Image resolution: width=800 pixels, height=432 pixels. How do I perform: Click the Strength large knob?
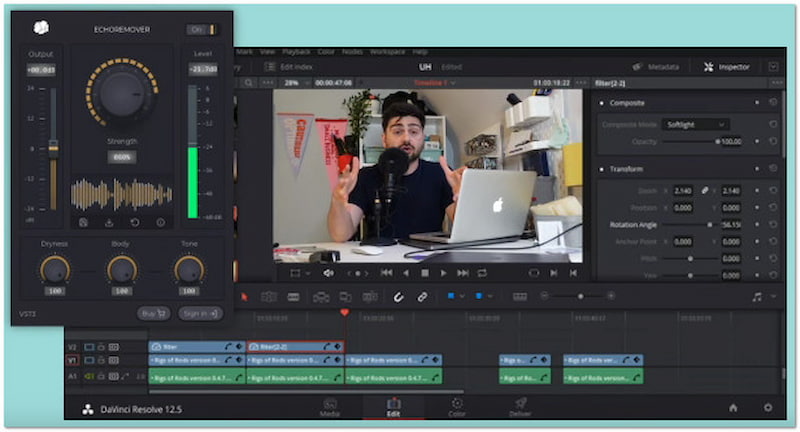pyautogui.click(x=122, y=93)
